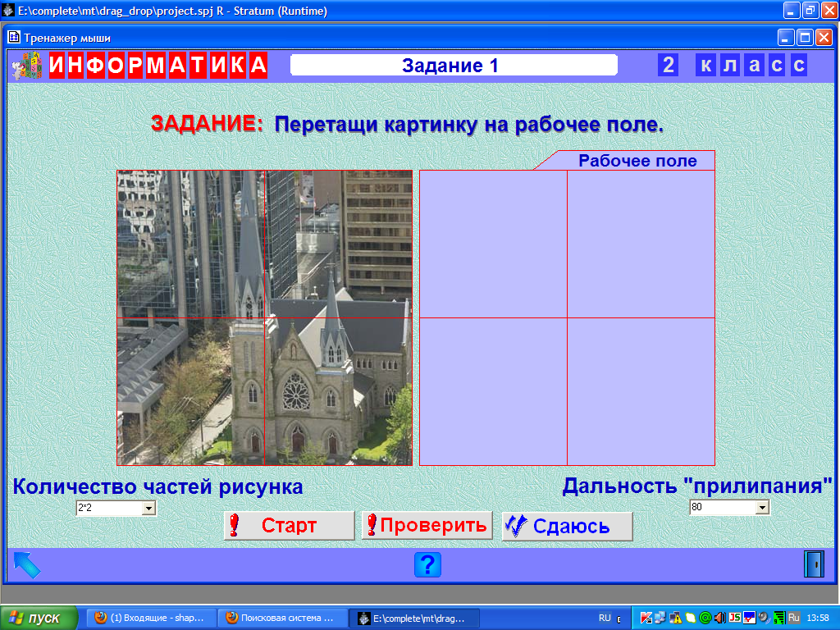Click the red checkmark tray icon
The image size is (840, 630).
click(749, 618)
